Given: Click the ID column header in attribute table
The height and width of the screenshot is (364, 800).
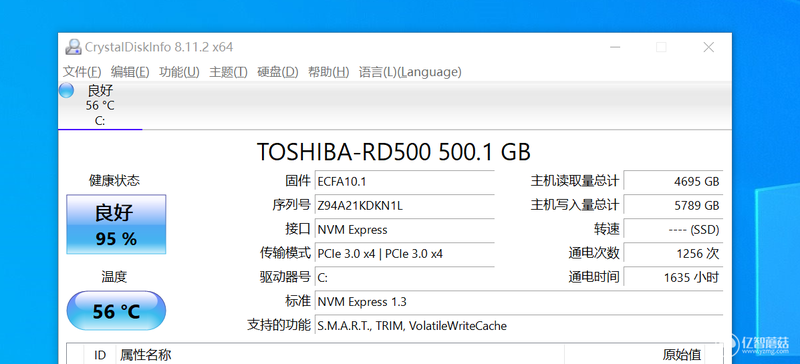Looking at the screenshot, I should [x=100, y=355].
